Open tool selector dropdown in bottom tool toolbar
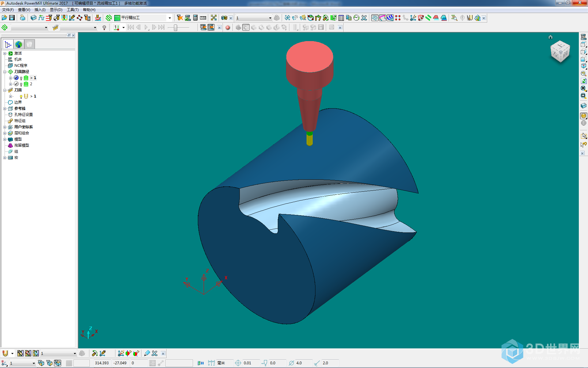 pos(75,354)
